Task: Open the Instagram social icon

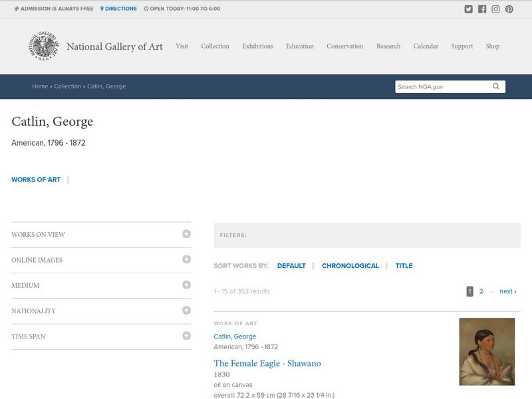Action: (495, 9)
